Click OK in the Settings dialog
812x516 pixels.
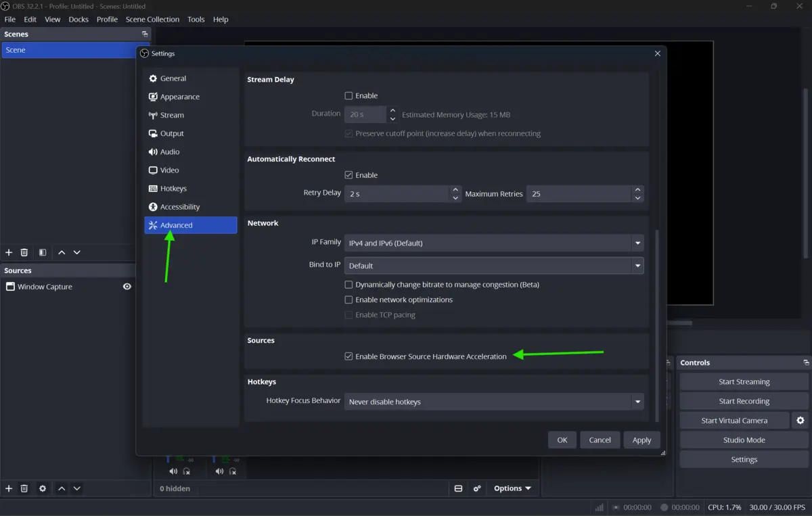tap(562, 440)
